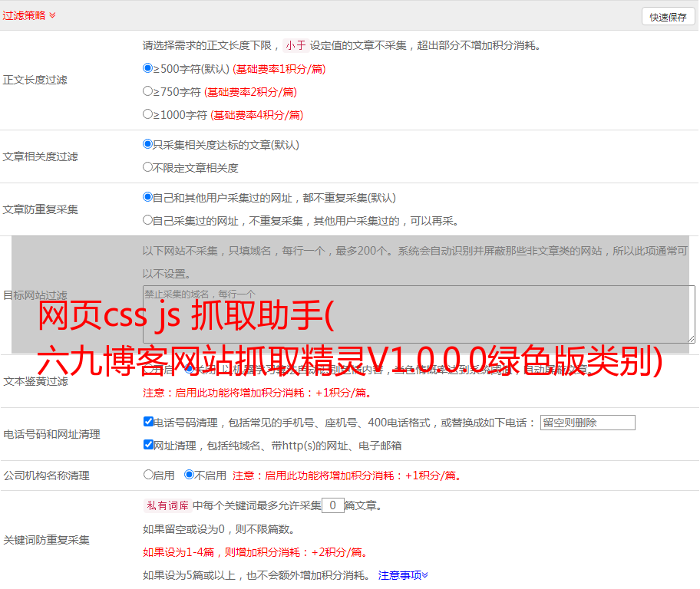Select 只采集相关度达标的文章 radio option
700x589 pixels.
148,144
